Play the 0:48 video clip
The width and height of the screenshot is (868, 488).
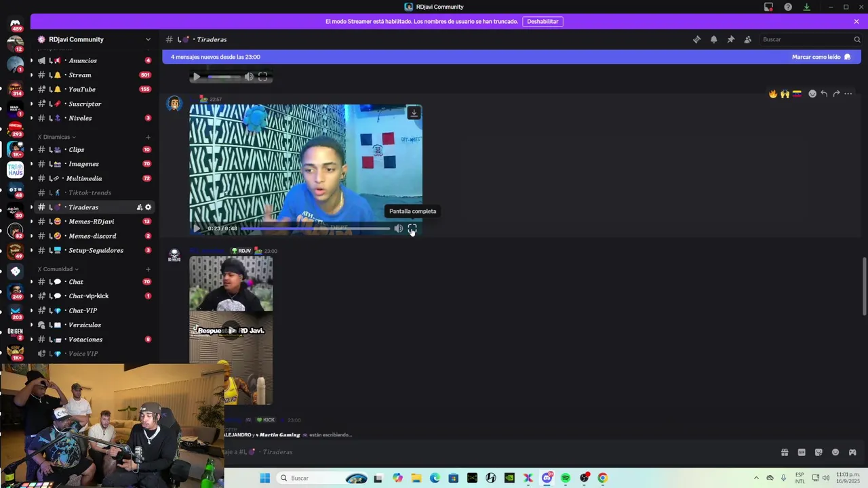pyautogui.click(x=197, y=228)
